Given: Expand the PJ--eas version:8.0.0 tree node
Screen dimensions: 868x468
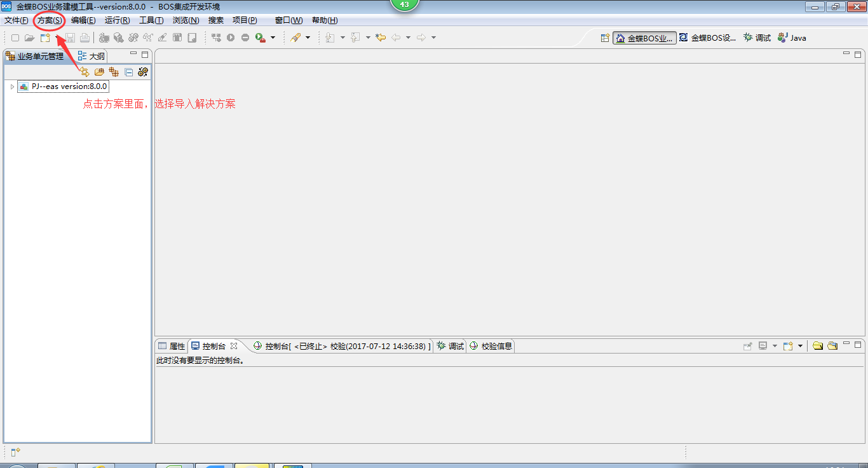Looking at the screenshot, I should click(x=12, y=86).
